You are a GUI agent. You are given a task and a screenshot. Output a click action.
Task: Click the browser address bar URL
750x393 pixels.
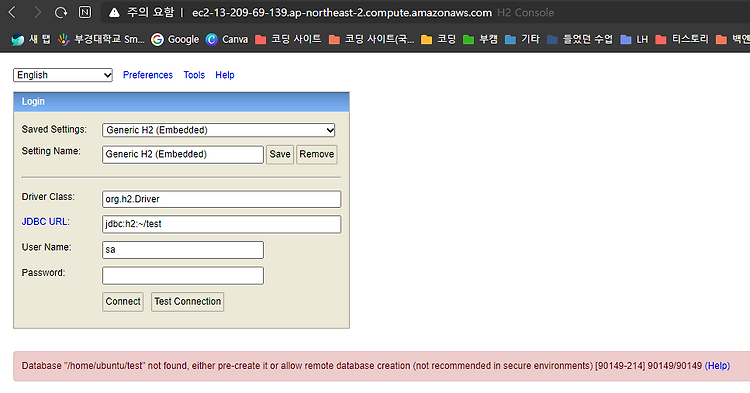point(342,13)
